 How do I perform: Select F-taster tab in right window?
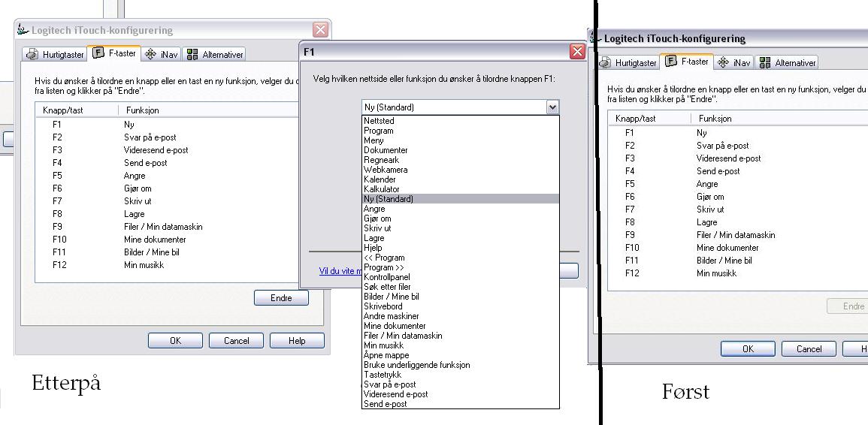point(687,62)
